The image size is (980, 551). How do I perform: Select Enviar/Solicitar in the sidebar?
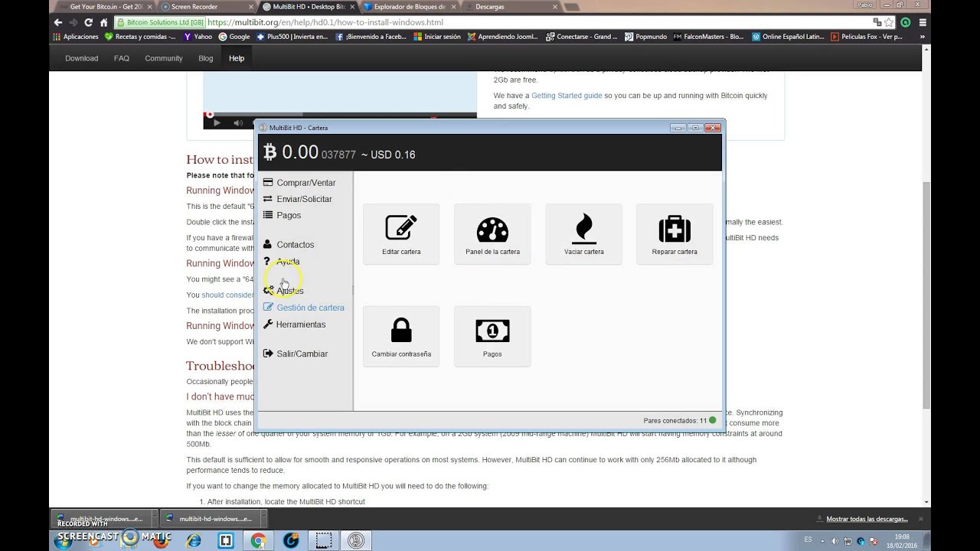pyautogui.click(x=298, y=199)
